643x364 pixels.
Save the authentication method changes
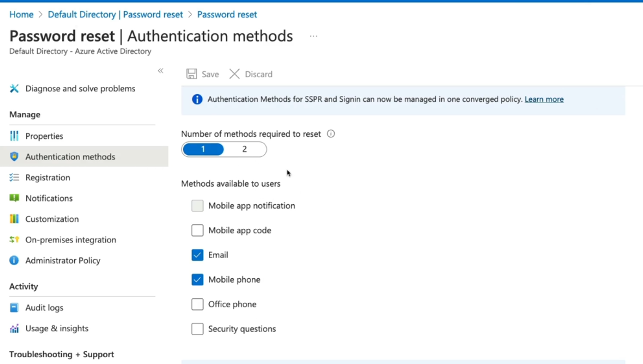point(203,74)
